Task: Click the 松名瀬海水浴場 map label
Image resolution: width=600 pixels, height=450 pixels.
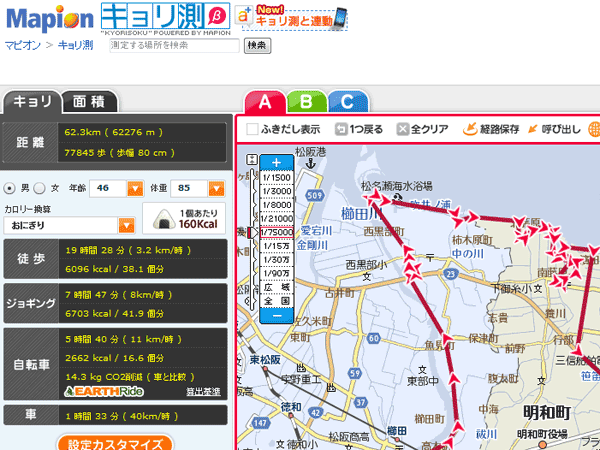Action: pyautogui.click(x=396, y=186)
